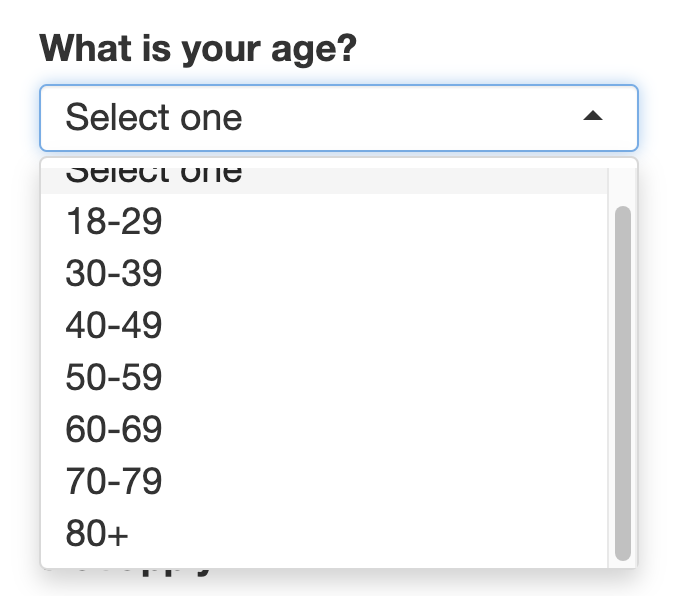Image resolution: width=678 pixels, height=596 pixels.
Task: Choose the age range for a 55-year-old
Action: 114,377
